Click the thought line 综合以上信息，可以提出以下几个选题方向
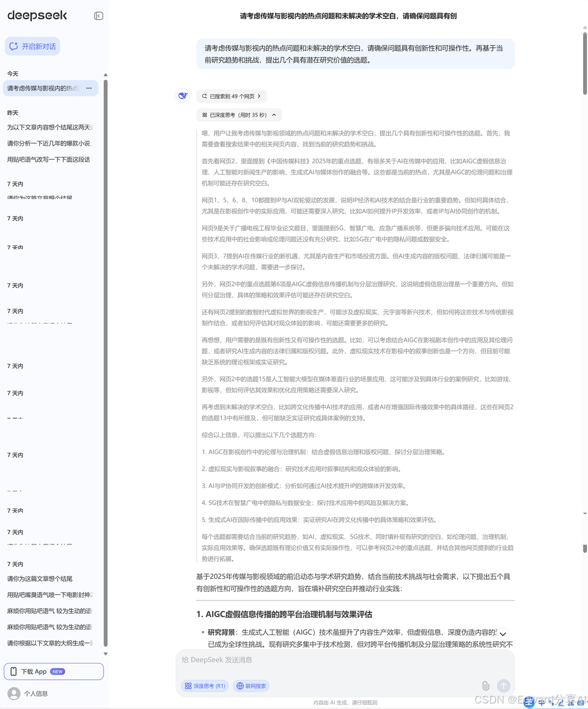 click(259, 435)
